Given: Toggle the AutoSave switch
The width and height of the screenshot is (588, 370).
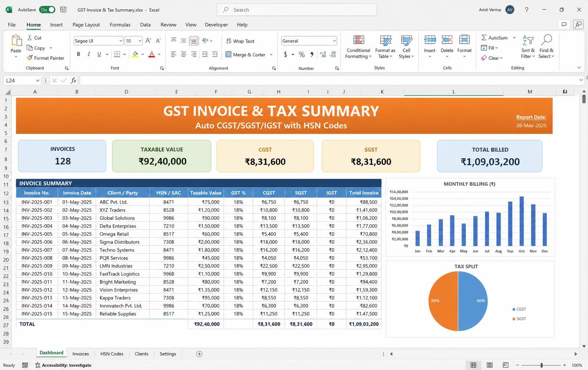Looking at the screenshot, I should [47, 10].
